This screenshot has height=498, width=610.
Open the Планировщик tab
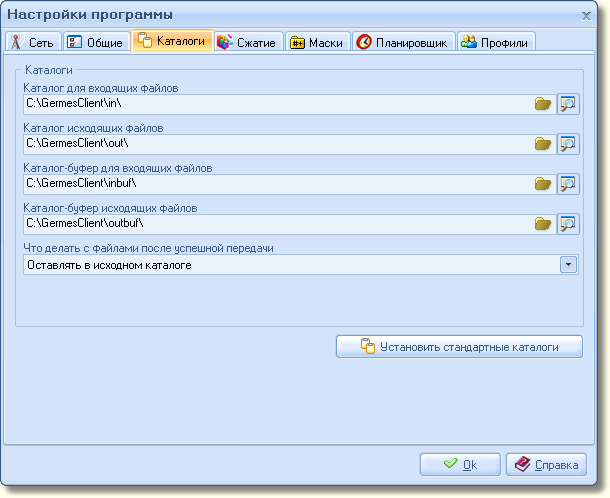tap(404, 42)
